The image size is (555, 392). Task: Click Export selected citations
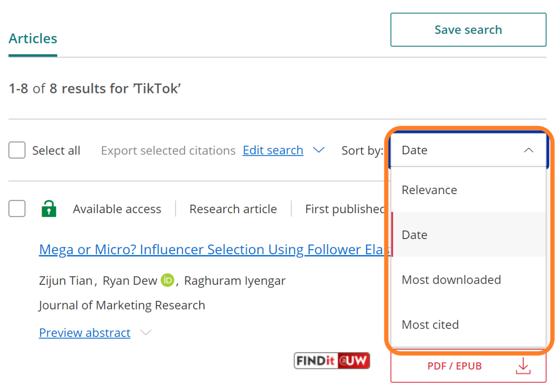[168, 150]
